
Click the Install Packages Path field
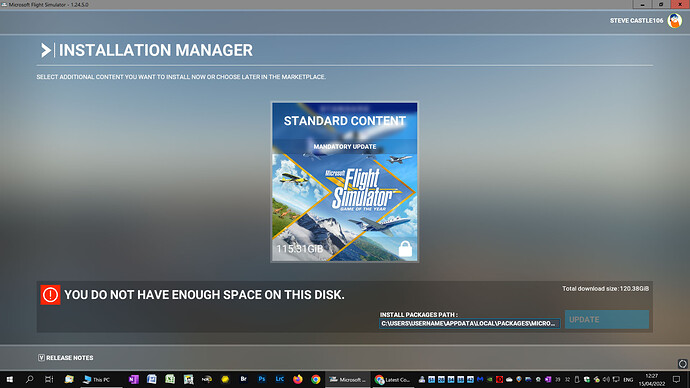(470, 324)
